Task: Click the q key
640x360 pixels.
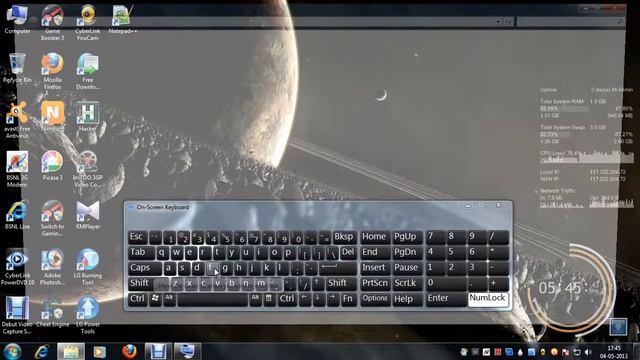Action: 162,253
